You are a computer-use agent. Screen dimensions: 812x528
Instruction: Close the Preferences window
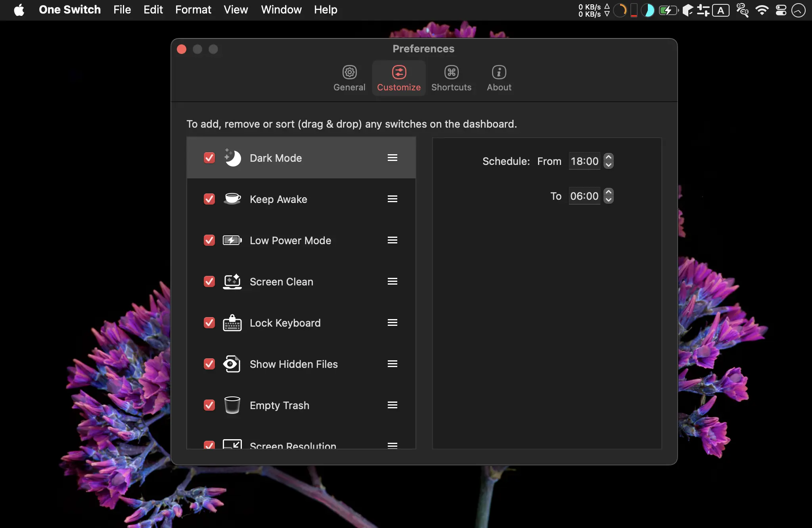click(x=182, y=49)
